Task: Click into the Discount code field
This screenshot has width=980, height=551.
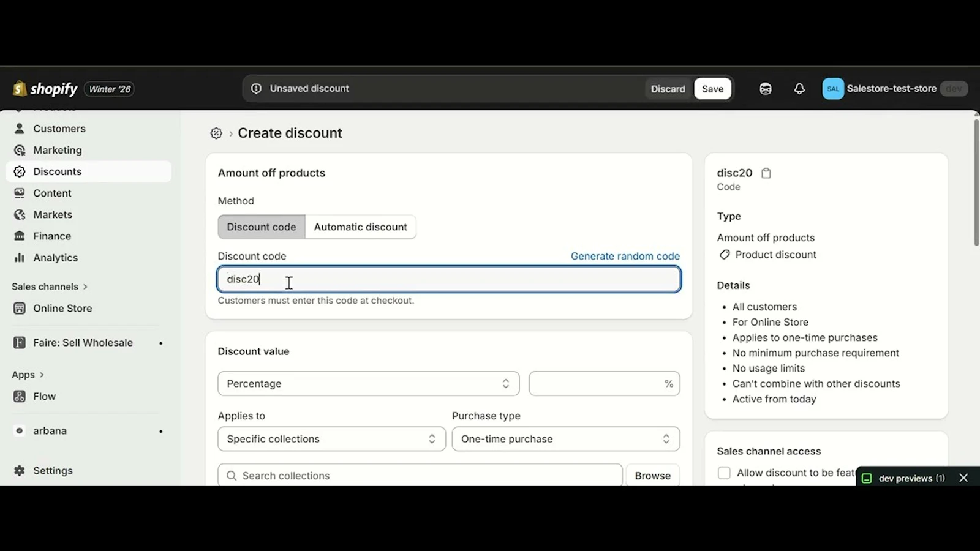Action: point(449,279)
